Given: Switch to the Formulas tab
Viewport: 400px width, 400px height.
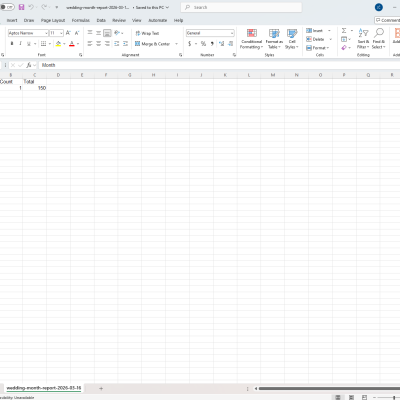Looking at the screenshot, I should tap(80, 20).
